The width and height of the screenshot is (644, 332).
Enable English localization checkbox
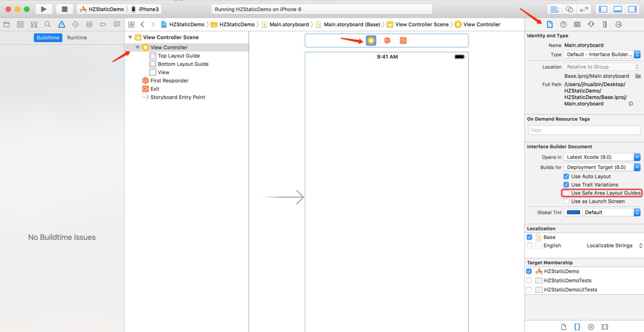[529, 245]
